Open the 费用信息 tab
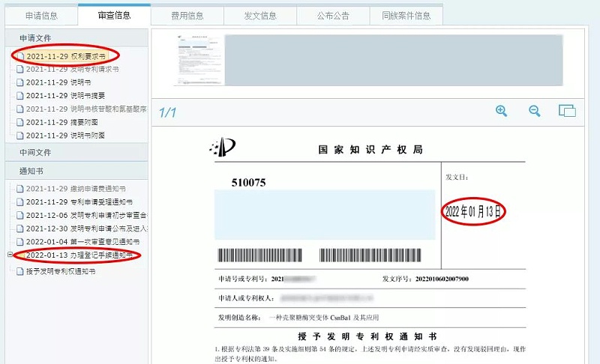 187,16
